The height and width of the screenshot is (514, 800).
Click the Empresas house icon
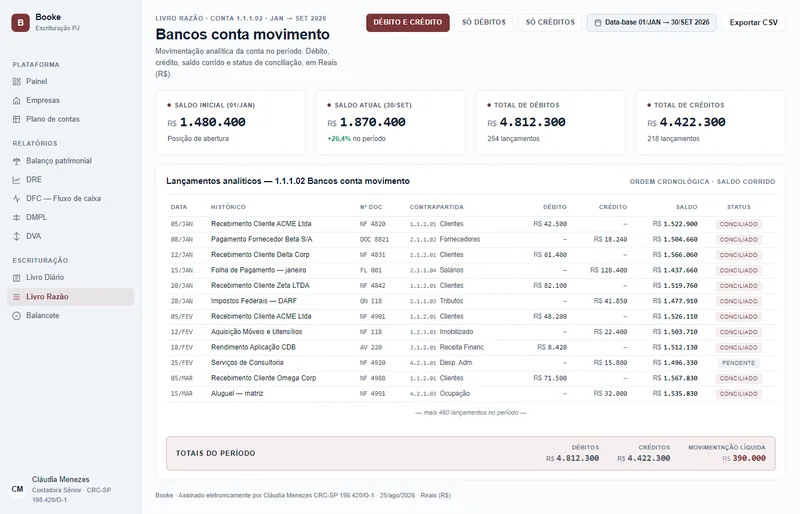(x=16, y=101)
